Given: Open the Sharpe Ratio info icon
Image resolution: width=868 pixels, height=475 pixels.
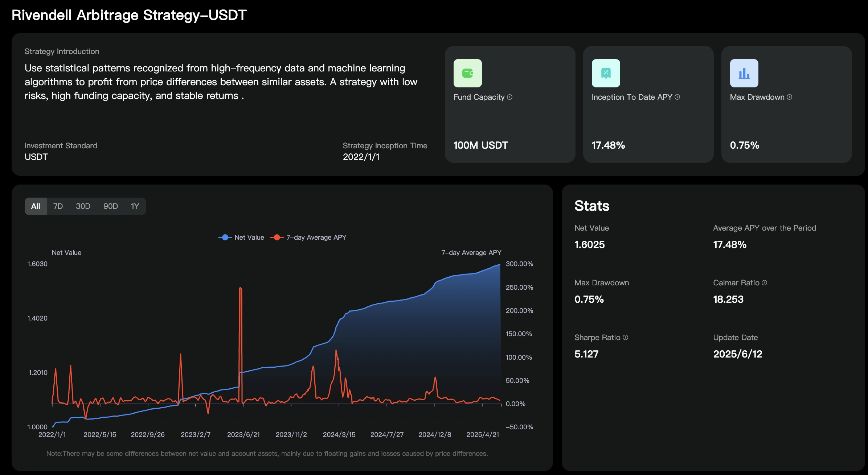Looking at the screenshot, I should pos(625,337).
